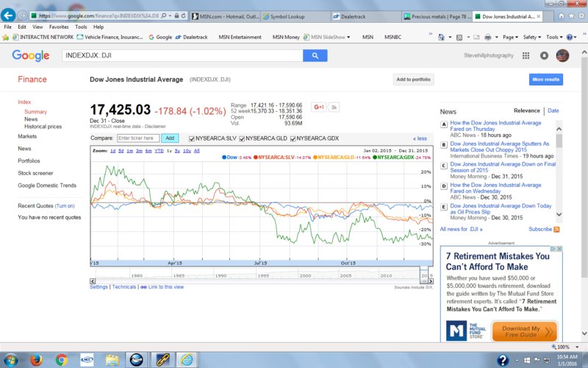
Task: Open the Historical prices link
Action: (43, 127)
